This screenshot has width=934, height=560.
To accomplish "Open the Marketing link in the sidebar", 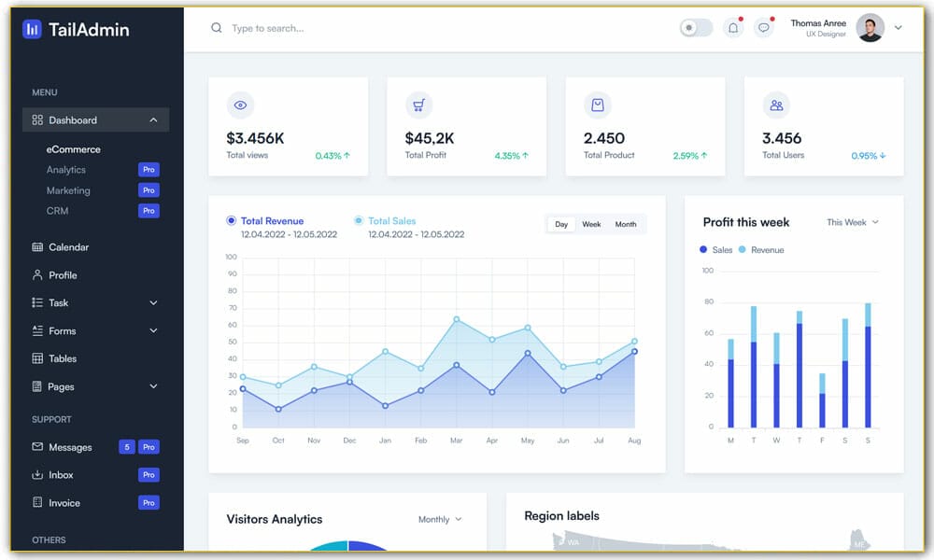I will click(x=69, y=189).
